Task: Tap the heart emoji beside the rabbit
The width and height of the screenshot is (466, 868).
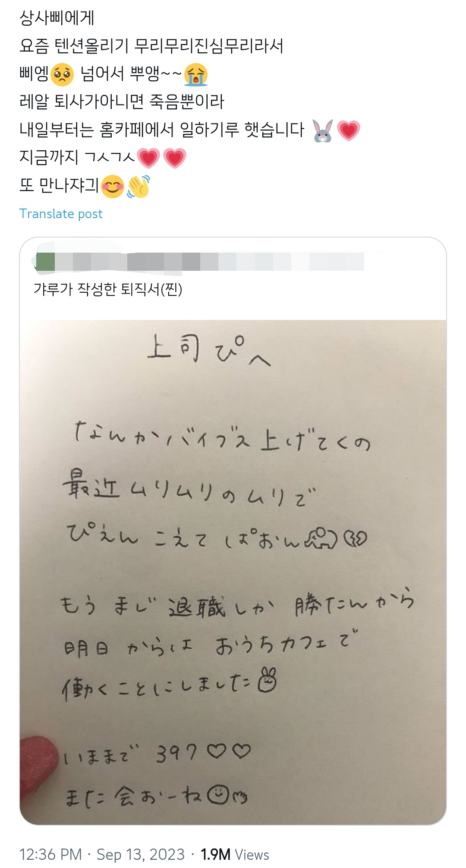Action: coord(349,130)
